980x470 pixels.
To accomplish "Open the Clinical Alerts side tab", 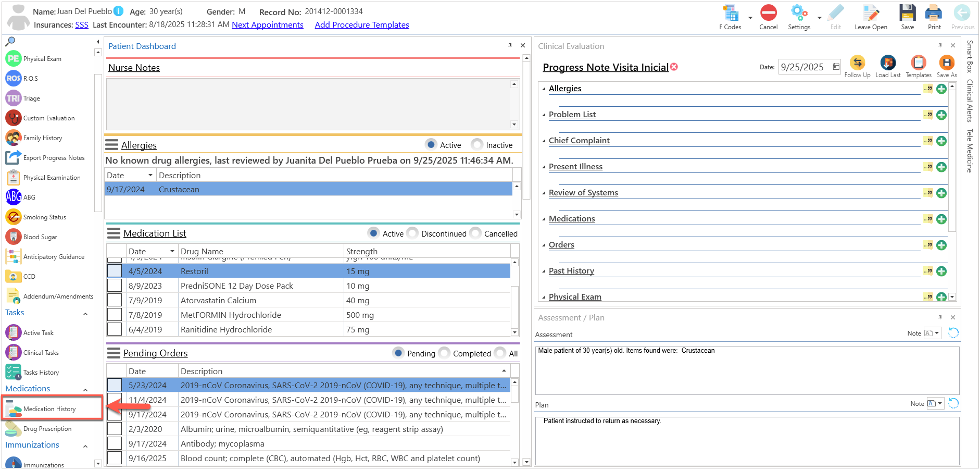I will tap(970, 101).
